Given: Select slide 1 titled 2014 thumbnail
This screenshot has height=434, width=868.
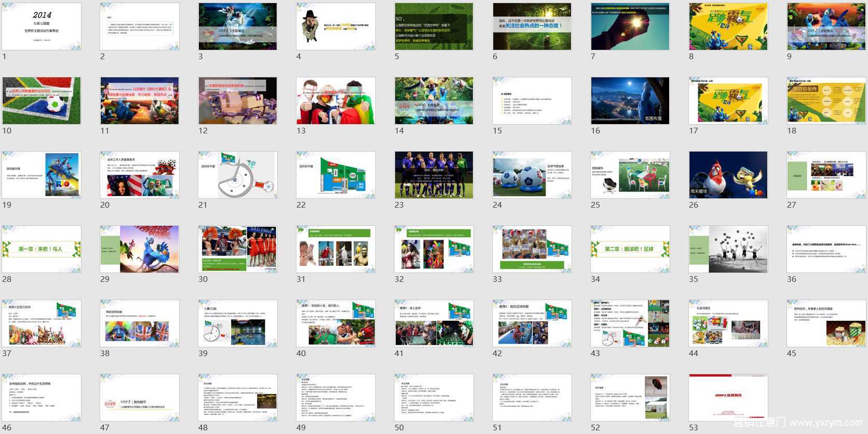Looking at the screenshot, I should pos(42,26).
